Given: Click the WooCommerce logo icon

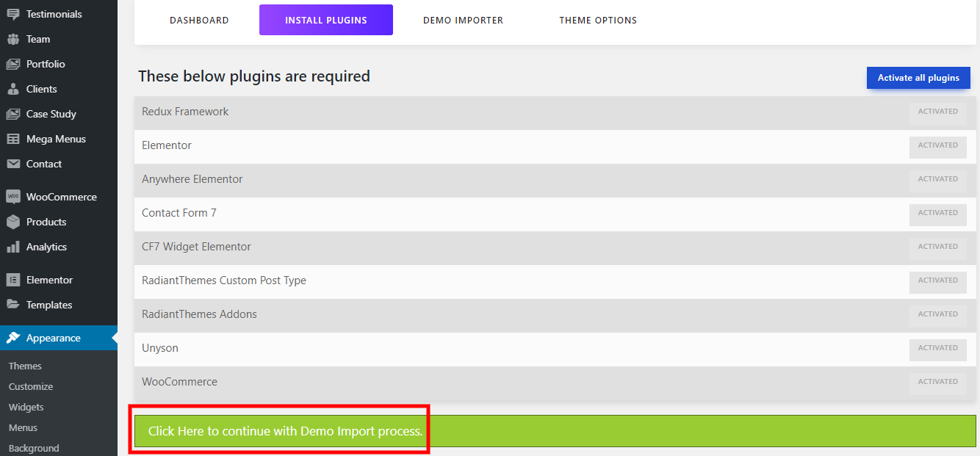Looking at the screenshot, I should pos(13,197).
